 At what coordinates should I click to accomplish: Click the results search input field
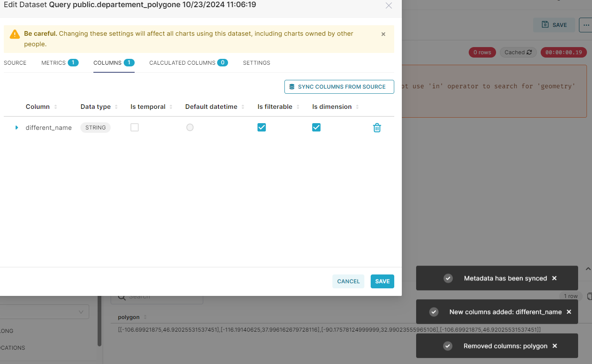[x=157, y=297]
